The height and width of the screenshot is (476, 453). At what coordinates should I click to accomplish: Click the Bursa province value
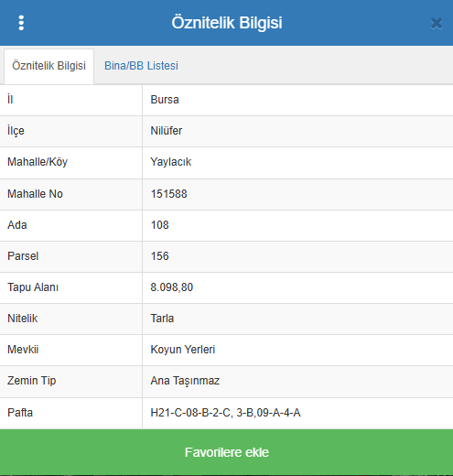point(165,100)
